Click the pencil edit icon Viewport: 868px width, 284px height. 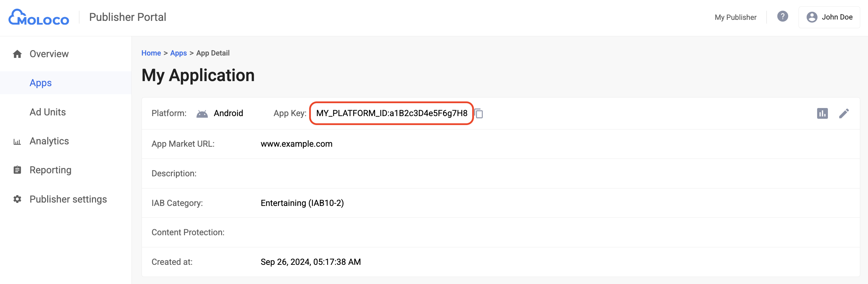coord(844,113)
